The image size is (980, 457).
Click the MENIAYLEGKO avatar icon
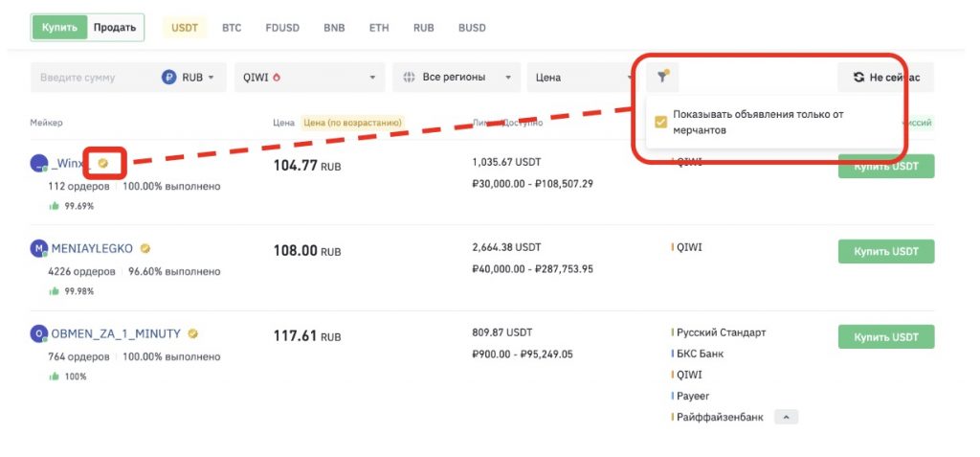(38, 248)
